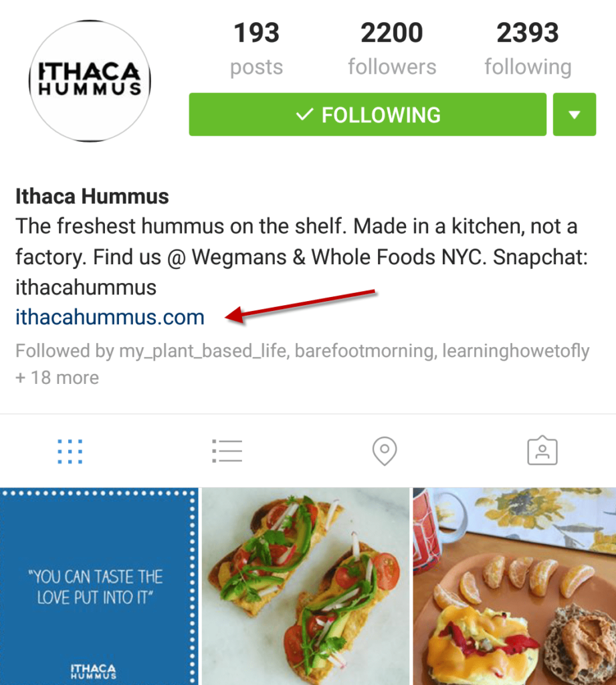Open the blue quote post thumbnail
The width and height of the screenshot is (616, 685).
[99, 586]
